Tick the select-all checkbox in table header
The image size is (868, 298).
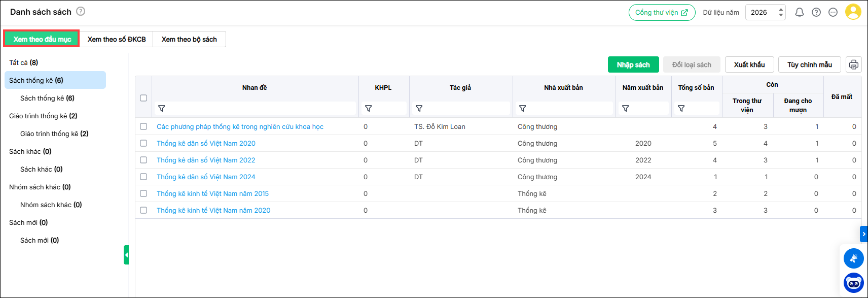pyautogui.click(x=143, y=98)
